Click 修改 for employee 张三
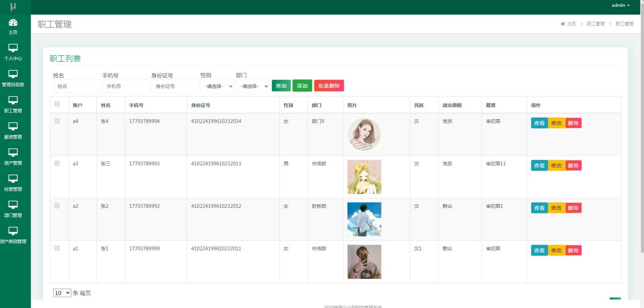644x308 pixels. 556,166
